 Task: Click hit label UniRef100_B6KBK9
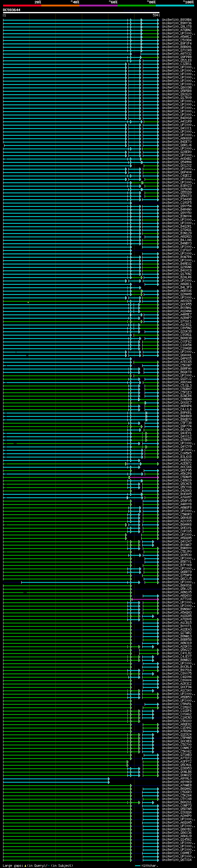[x=177, y=416]
